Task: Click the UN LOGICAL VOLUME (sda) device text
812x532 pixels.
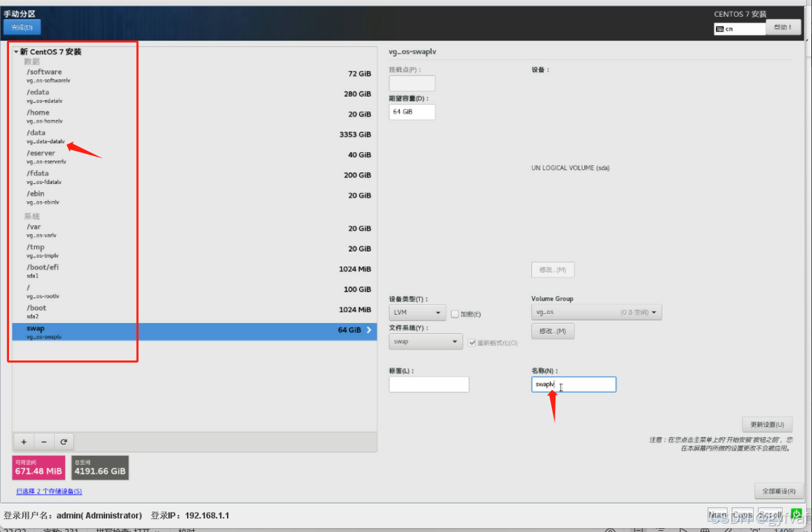Action: pos(570,168)
